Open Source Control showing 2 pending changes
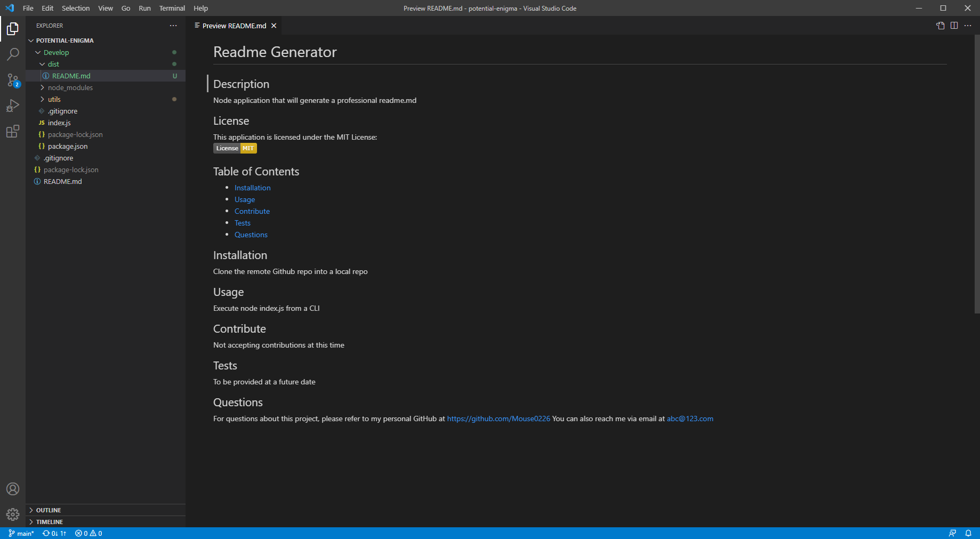The image size is (980, 539). coord(13,80)
